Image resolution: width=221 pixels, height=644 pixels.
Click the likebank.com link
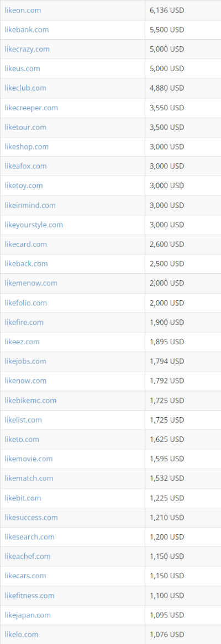pyautogui.click(x=27, y=30)
